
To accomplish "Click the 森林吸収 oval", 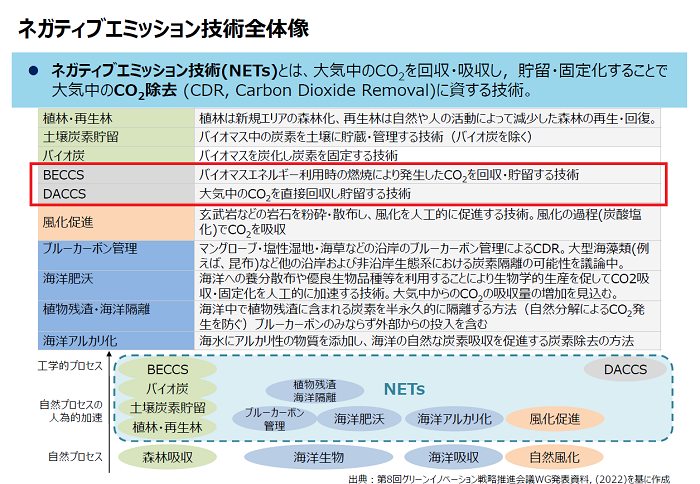I will coord(166,457).
